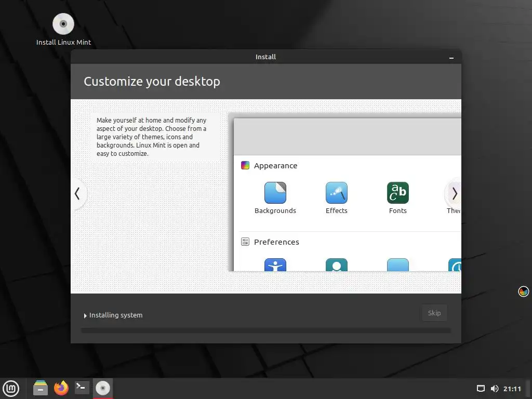
Task: Minimize the Install window
Action: tap(451, 58)
